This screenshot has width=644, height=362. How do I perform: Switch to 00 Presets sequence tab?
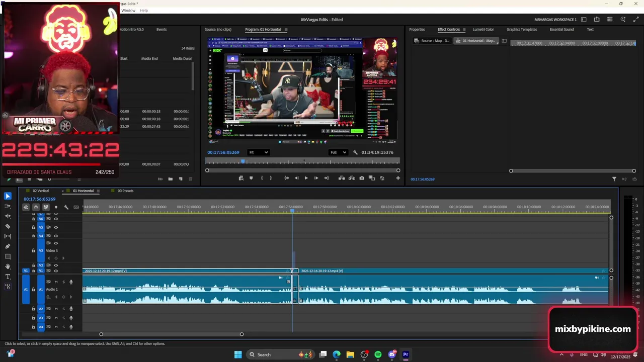(x=125, y=191)
